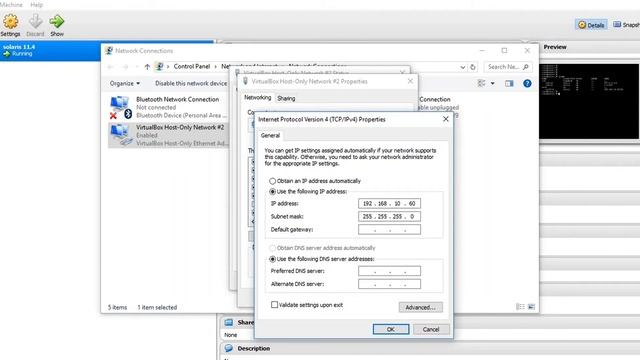Screen dimensions: 640x360
Task: Click Control Panel in the breadcrumb
Action: click(191, 66)
